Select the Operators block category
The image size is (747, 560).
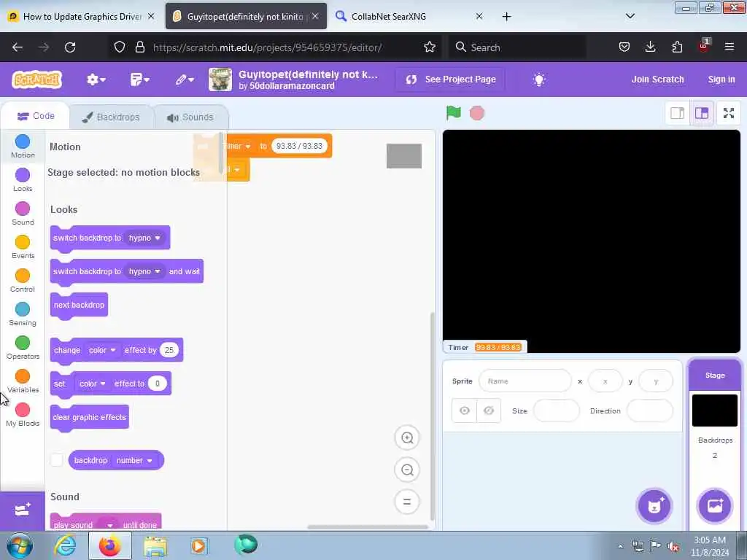click(x=23, y=348)
